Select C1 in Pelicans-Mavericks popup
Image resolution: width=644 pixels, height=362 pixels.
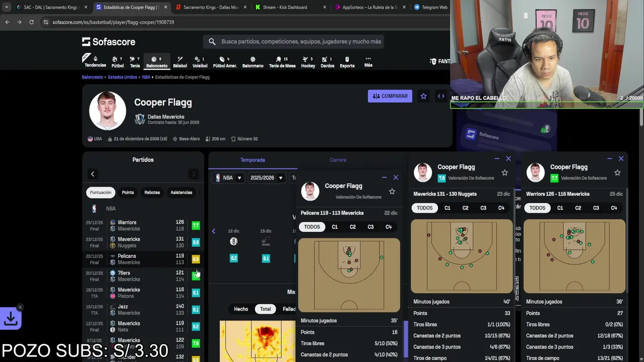pos(335,227)
